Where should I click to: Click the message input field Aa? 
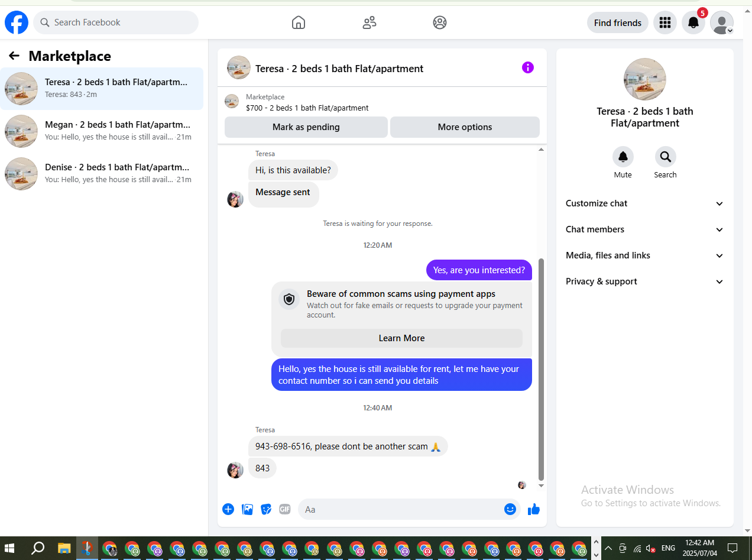[x=402, y=509]
